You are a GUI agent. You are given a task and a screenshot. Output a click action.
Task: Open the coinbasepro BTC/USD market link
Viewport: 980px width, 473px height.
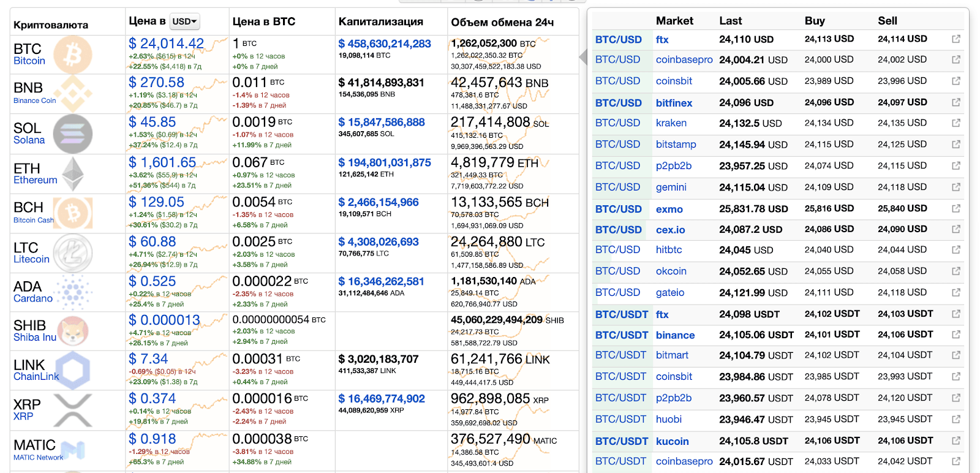point(684,60)
